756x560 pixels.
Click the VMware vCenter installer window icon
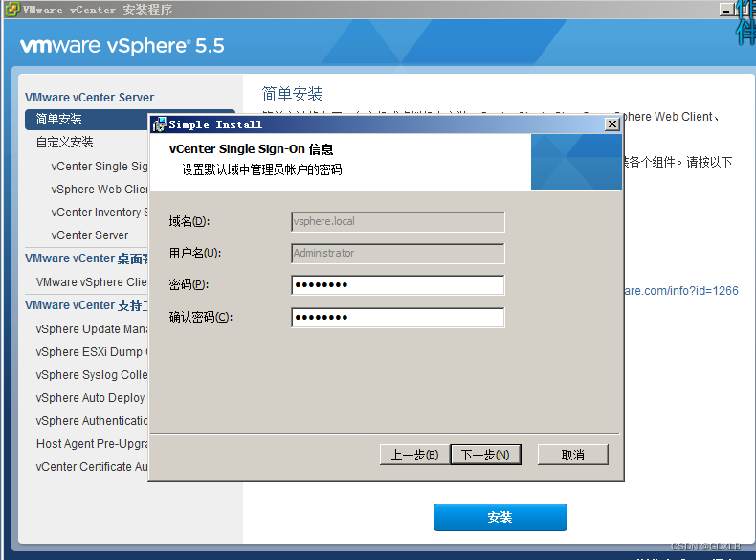click(x=12, y=9)
